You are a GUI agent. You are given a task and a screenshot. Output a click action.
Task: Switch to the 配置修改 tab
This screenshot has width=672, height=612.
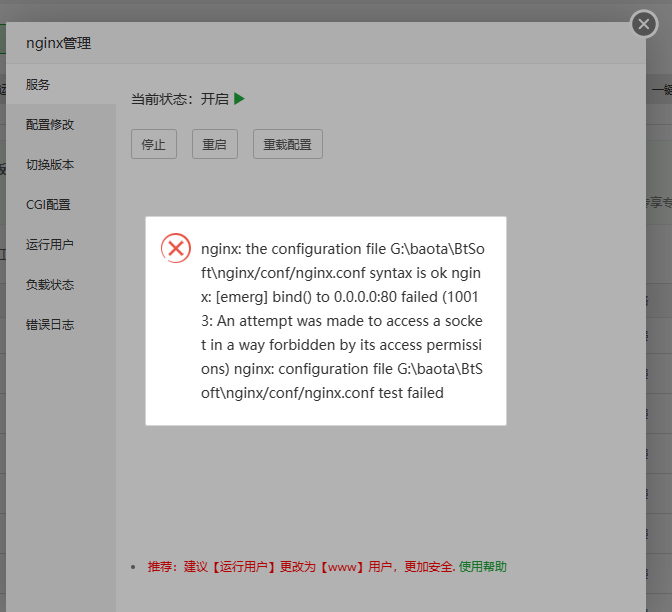pyautogui.click(x=61, y=125)
